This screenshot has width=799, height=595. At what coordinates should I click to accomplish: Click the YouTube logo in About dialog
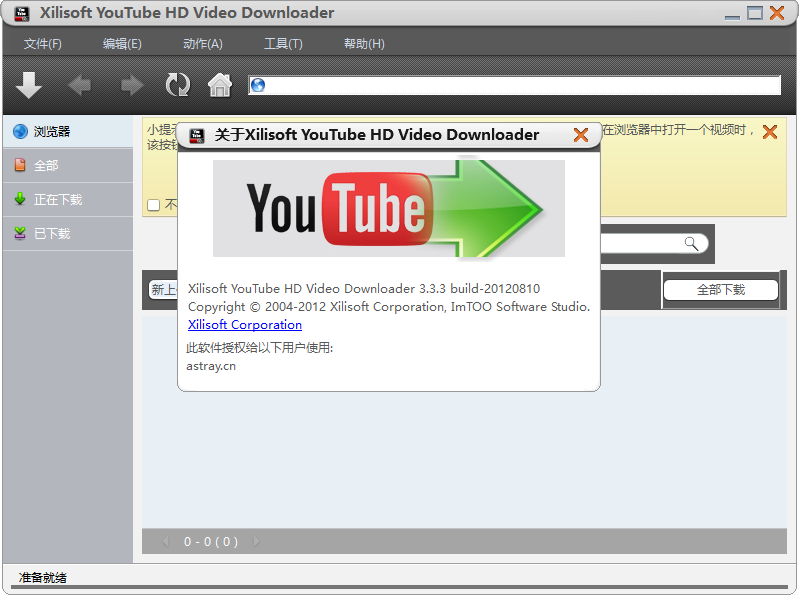tap(388, 208)
